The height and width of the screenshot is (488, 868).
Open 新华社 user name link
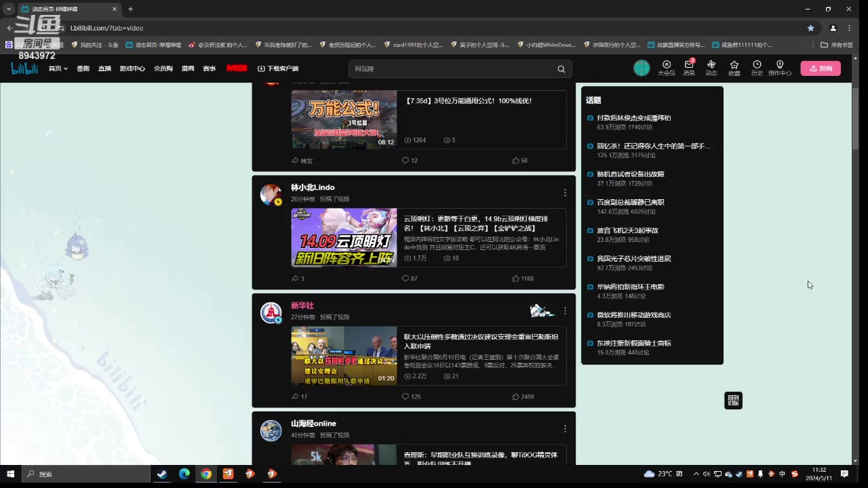click(302, 306)
